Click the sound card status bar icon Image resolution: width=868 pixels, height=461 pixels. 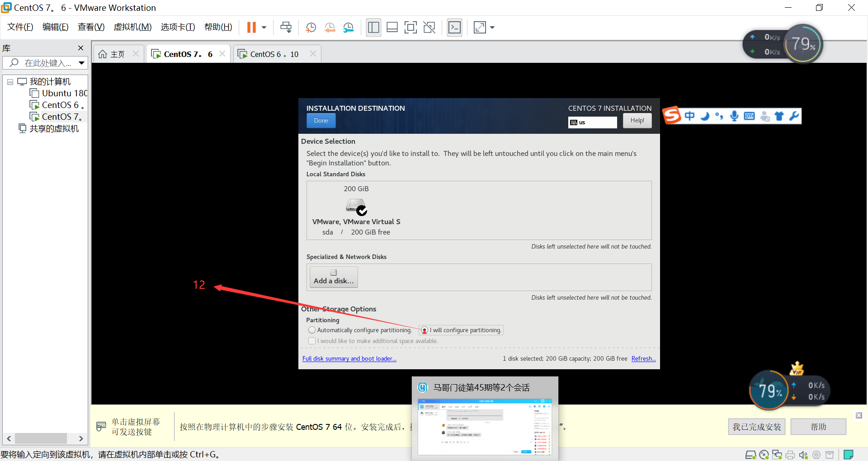click(803, 455)
